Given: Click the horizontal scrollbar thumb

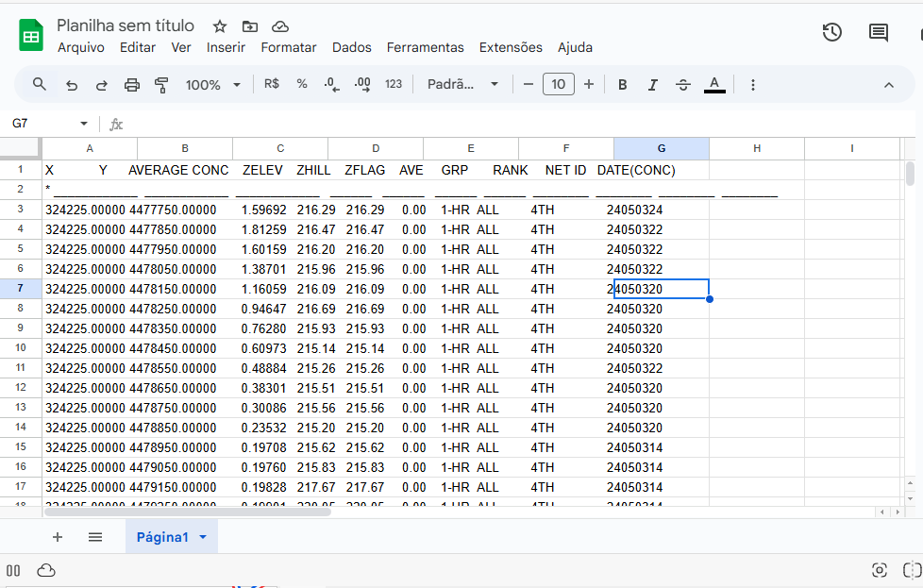Looking at the screenshot, I should tap(188, 512).
